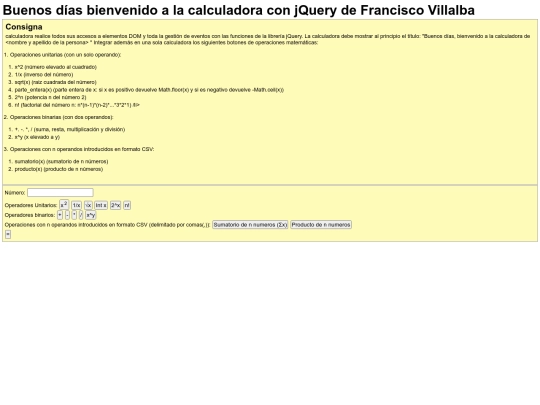This screenshot has height=405, width=540.
Task: Click Producto de n numeros button
Action: [321, 225]
